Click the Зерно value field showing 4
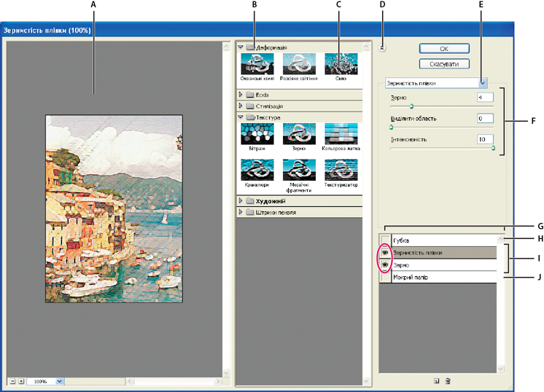This screenshot has width=544, height=392. tap(485, 98)
